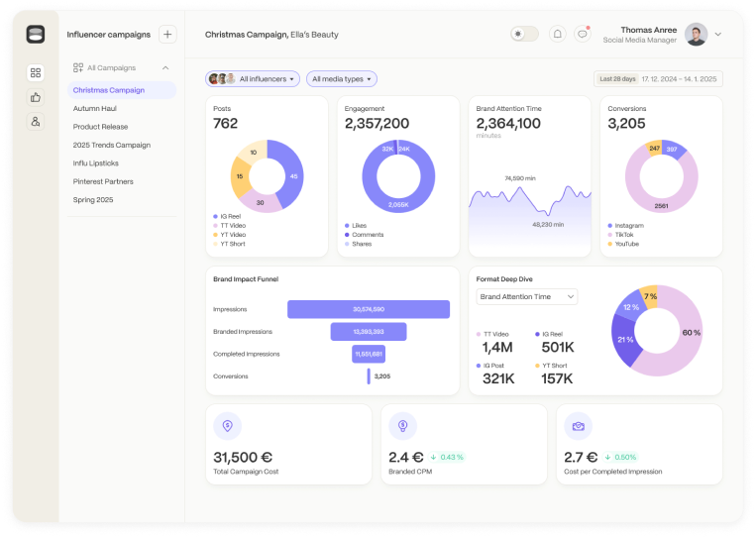Open the dashboard grid view icon
Image resolution: width=756 pixels, height=537 pixels.
(36, 72)
